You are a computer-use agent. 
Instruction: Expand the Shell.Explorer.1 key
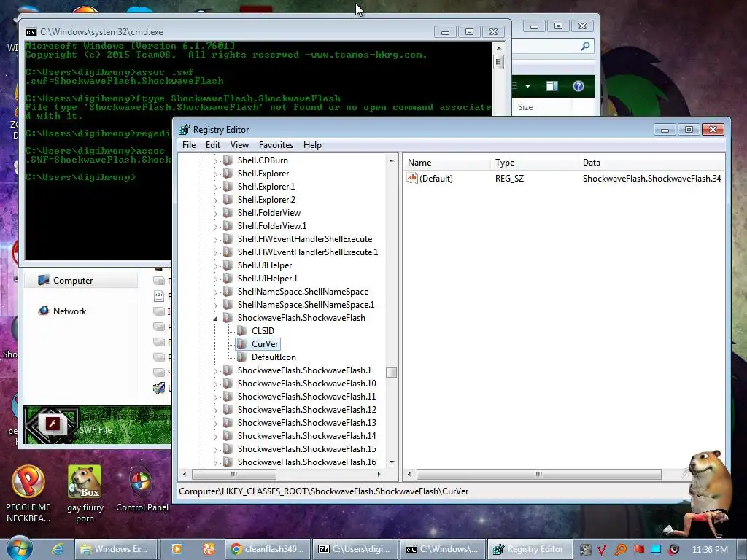click(215, 187)
